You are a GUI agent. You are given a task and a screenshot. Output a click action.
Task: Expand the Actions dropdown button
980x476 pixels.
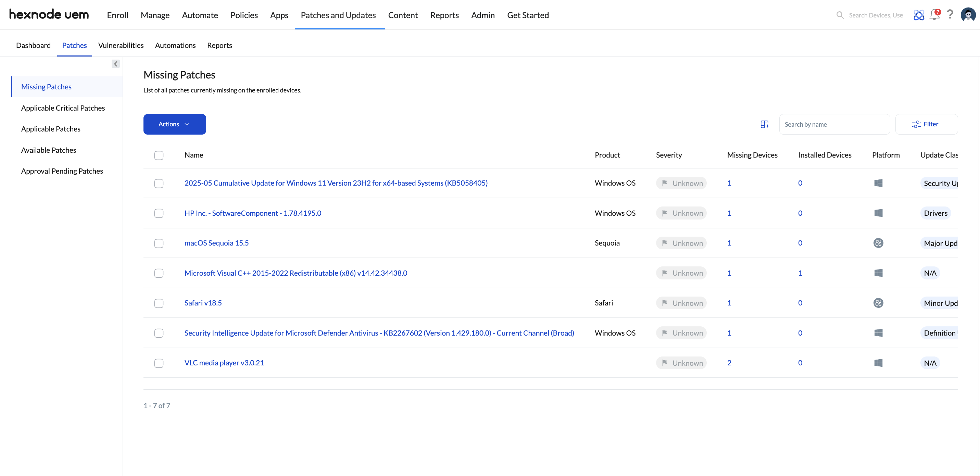tap(175, 124)
